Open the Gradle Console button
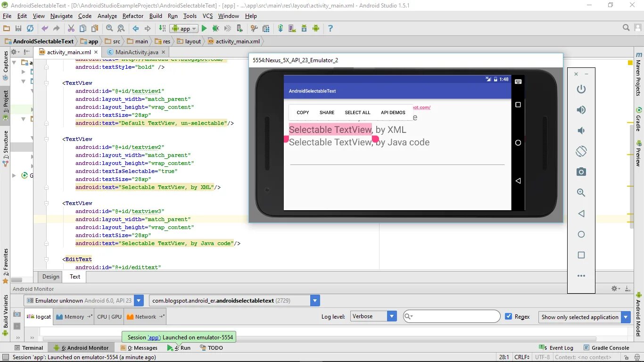Image resolution: width=644 pixels, height=362 pixels. (606, 348)
